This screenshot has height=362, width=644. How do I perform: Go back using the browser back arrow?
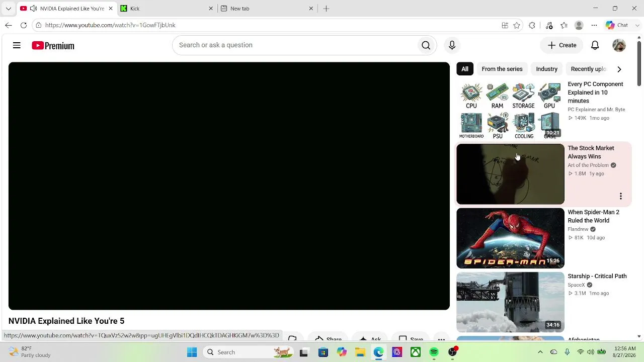[x=9, y=25]
